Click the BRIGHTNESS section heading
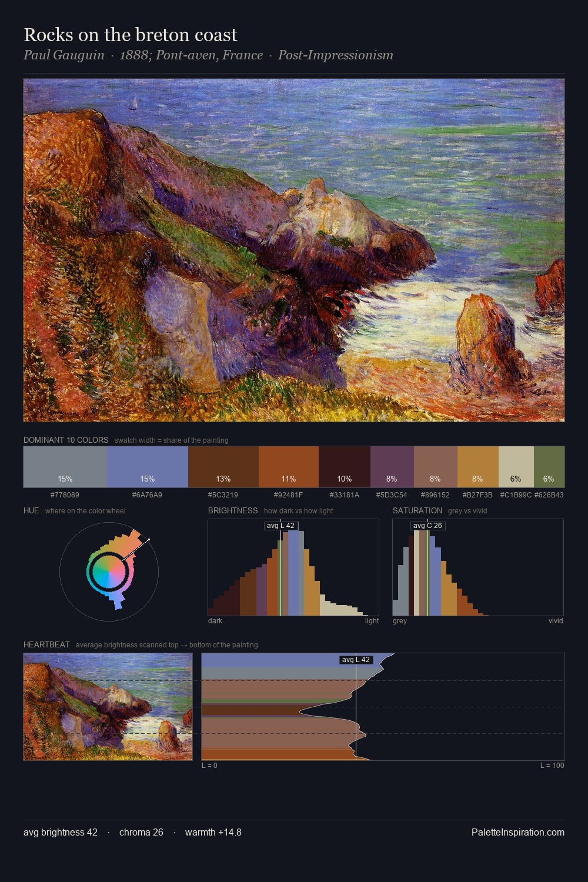 (233, 510)
